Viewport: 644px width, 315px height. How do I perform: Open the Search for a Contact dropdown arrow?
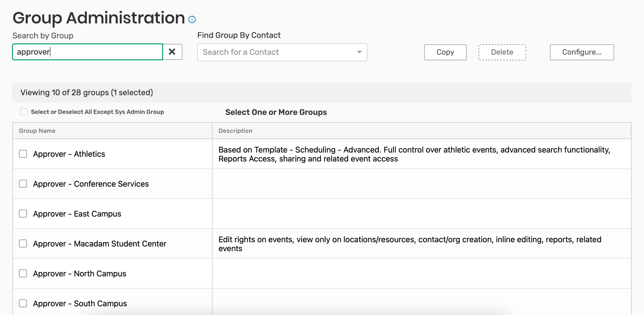(x=359, y=52)
